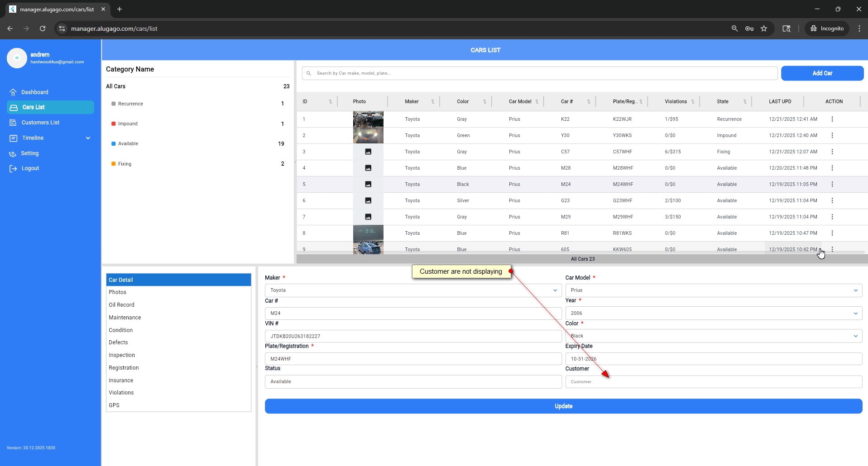
Task: Sort table by ID column arrows
Action: click(x=330, y=101)
